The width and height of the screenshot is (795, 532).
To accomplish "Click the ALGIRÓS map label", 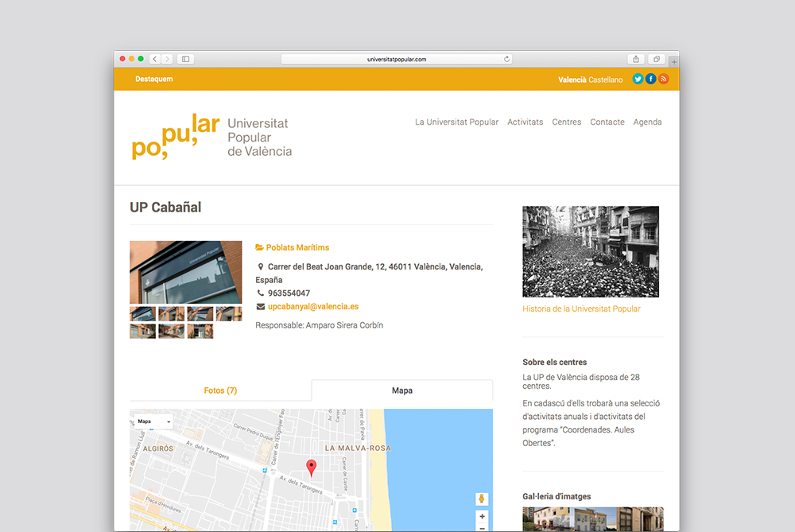I will tap(158, 449).
